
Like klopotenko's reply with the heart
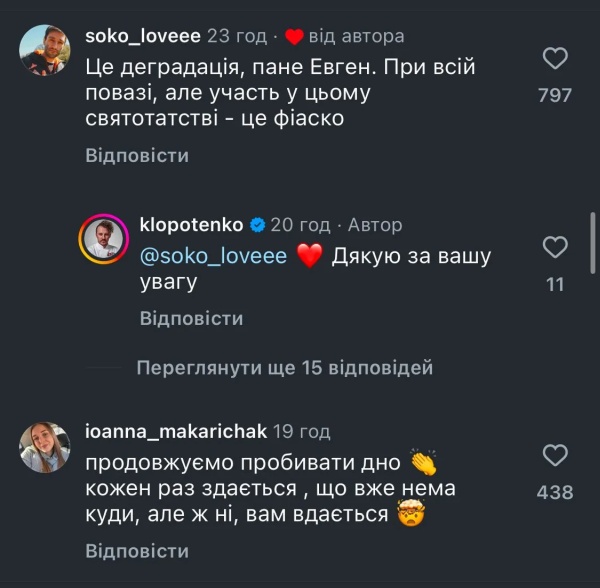[555, 247]
